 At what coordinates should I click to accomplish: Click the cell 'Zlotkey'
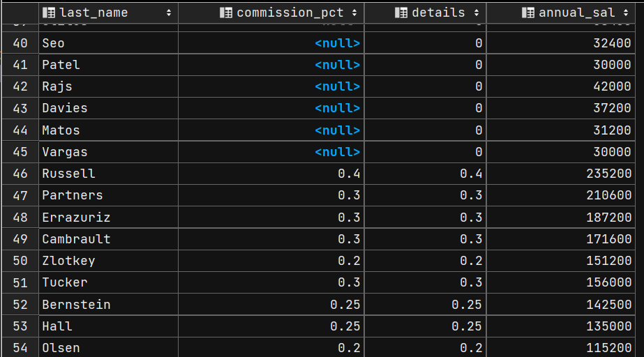coord(108,261)
